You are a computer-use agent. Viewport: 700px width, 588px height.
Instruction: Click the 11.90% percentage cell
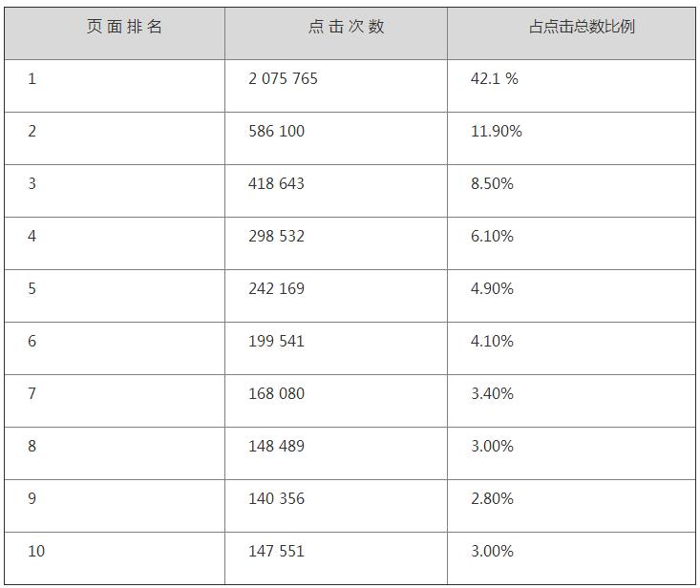point(497,132)
